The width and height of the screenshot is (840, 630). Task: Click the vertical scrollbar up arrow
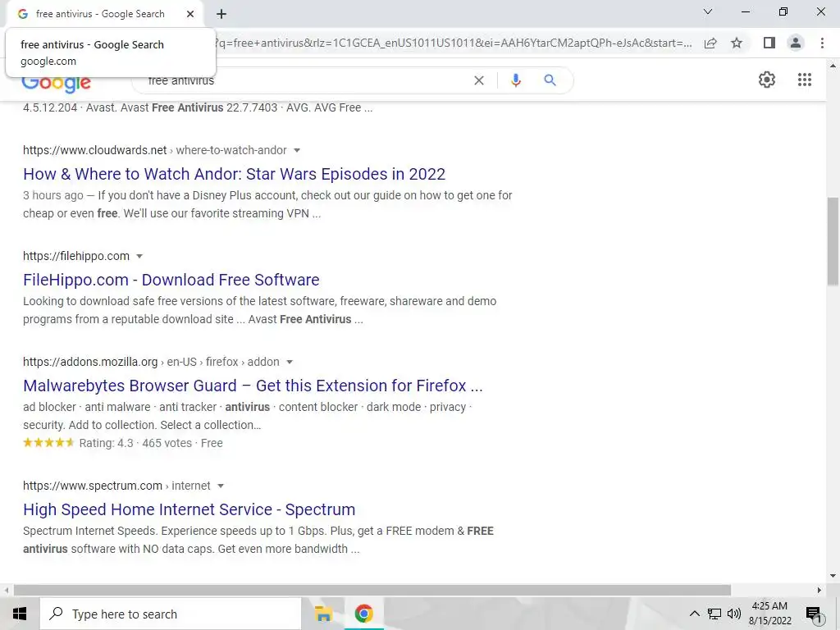point(833,66)
